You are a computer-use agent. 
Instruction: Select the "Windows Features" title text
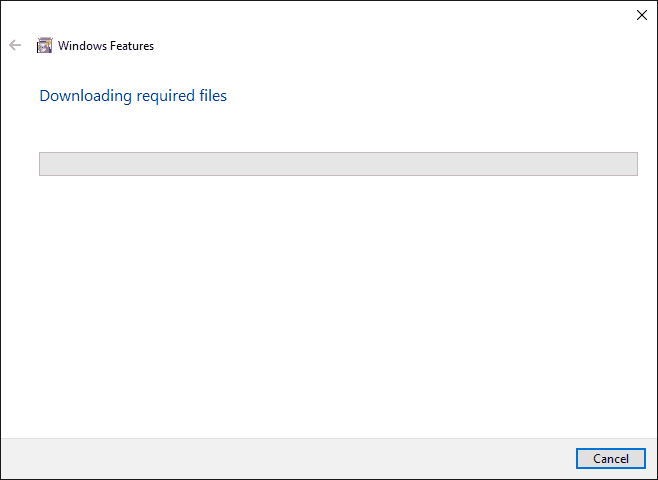(x=106, y=46)
